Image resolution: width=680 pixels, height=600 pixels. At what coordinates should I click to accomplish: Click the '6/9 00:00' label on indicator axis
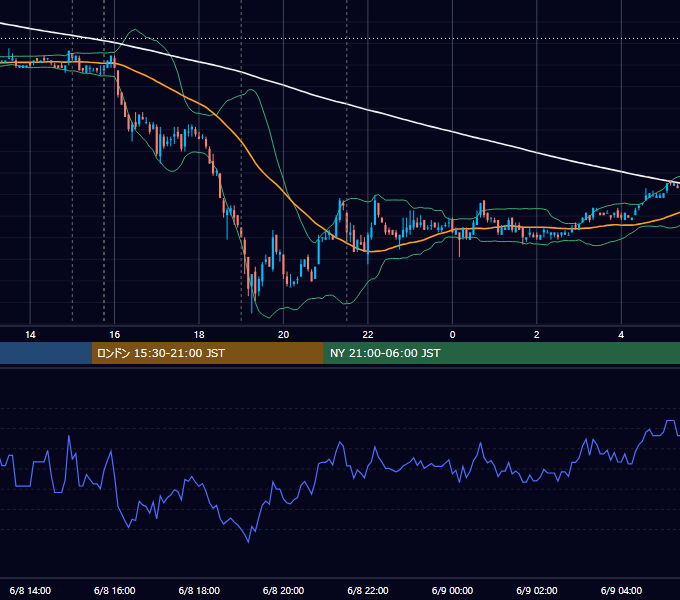coord(452,590)
